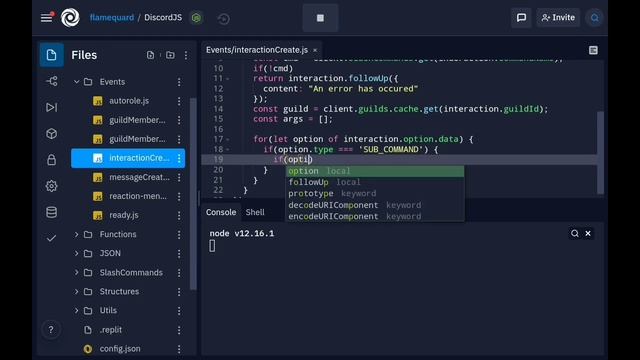The image size is (640, 360).
Task: Open the Debugger panel
Action: (51, 107)
